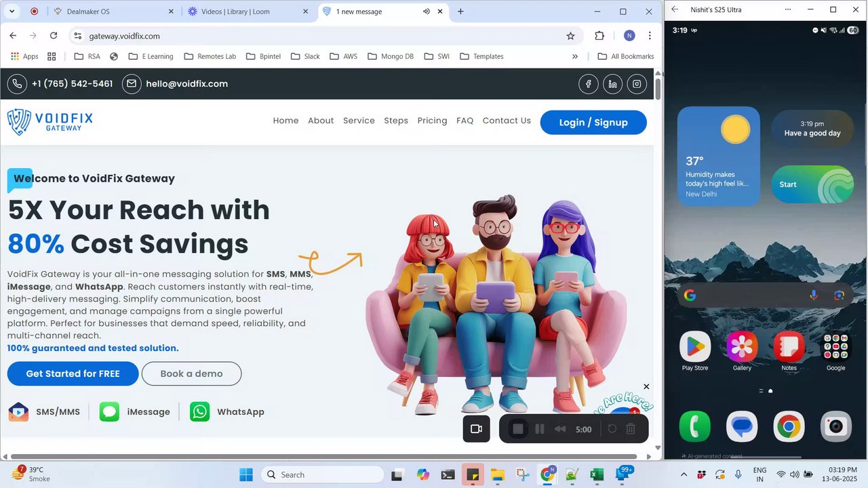Screen dimensions: 868x488
Task: Click the Login / Signup button
Action: [x=593, y=123]
